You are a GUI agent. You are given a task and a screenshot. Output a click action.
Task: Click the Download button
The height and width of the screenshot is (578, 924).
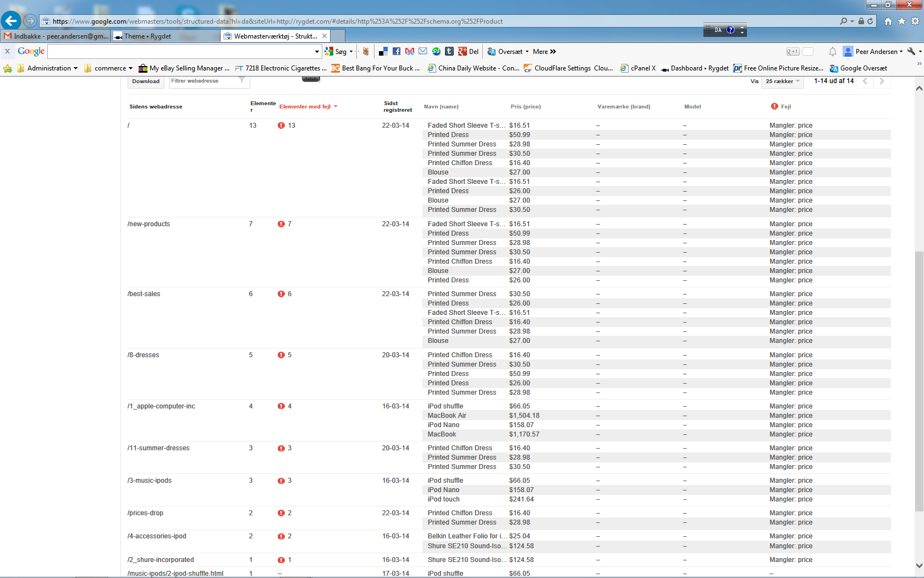tap(146, 81)
